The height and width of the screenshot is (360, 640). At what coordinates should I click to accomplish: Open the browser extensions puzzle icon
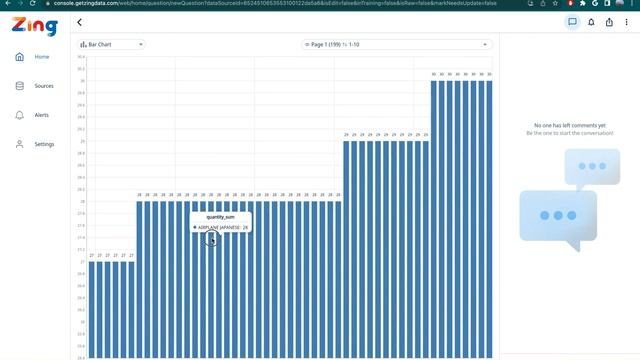[582, 3]
